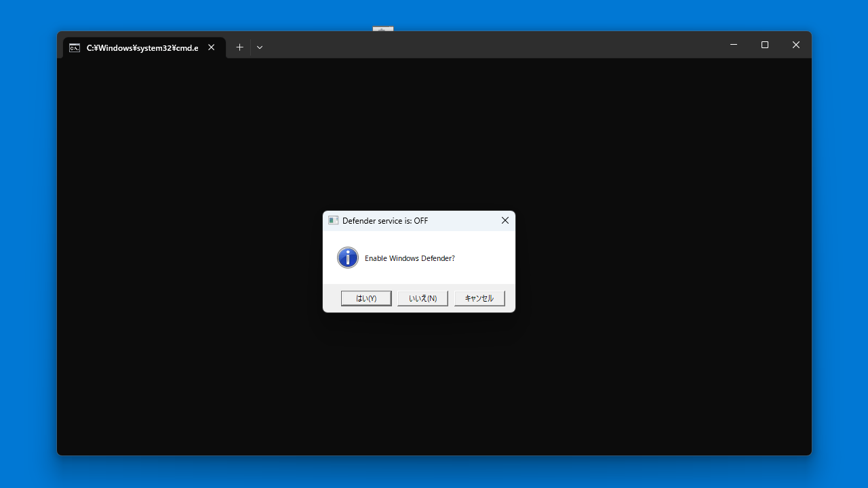Click the dialog title bar app icon
The height and width of the screenshot is (488, 868).
point(333,220)
